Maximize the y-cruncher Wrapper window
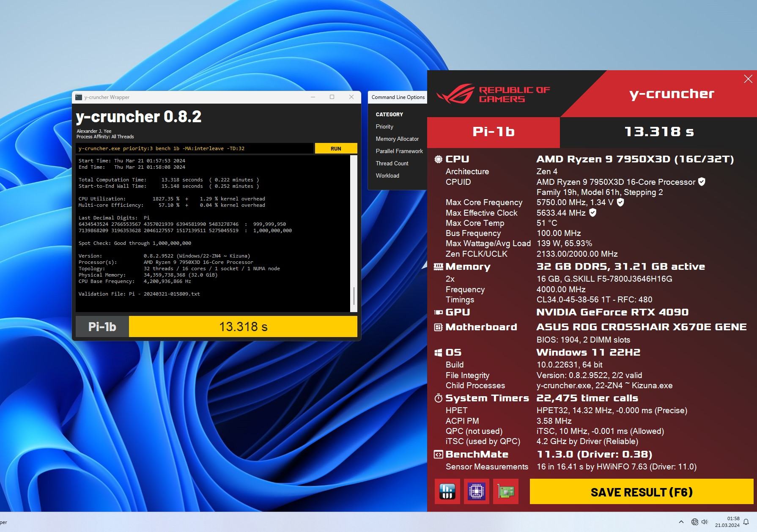Image resolution: width=757 pixels, height=532 pixels. [332, 97]
